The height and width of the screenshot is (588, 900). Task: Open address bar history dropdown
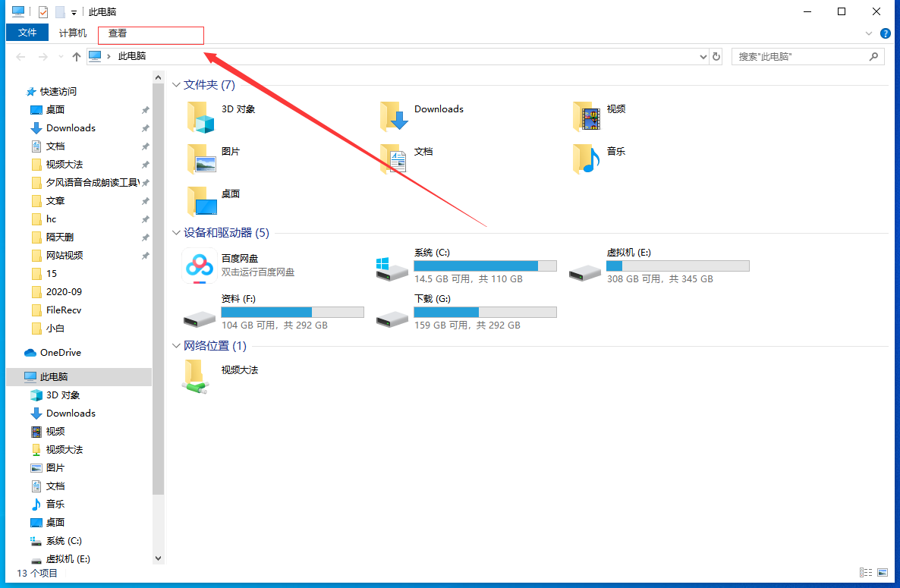(703, 57)
